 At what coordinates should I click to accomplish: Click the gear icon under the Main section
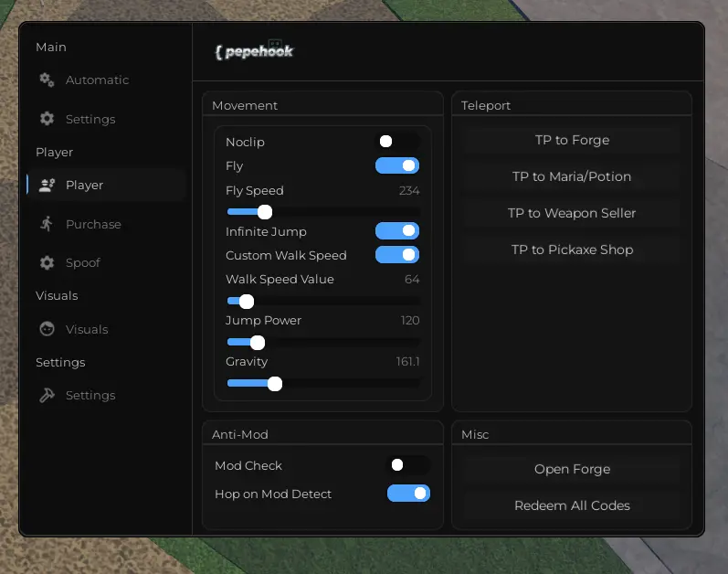pos(47,119)
